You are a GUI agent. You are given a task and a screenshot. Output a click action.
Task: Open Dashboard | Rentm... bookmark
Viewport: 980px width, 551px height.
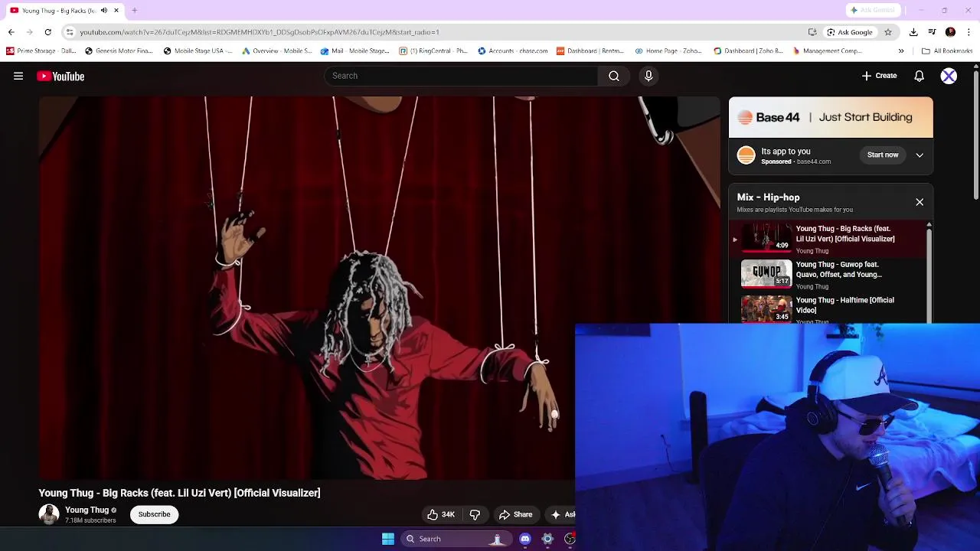(590, 51)
